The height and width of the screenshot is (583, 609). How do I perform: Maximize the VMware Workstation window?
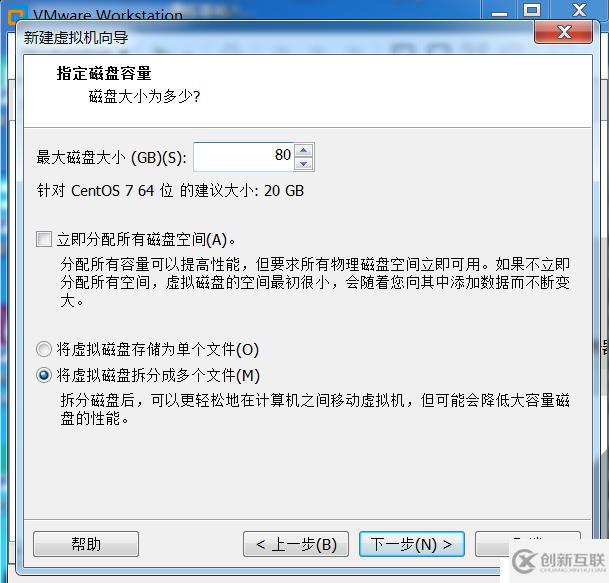(532, 10)
